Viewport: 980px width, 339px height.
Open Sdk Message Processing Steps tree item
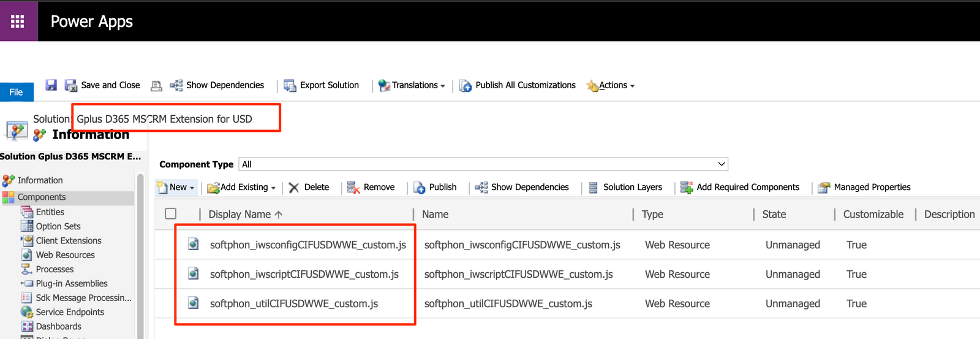83,298
